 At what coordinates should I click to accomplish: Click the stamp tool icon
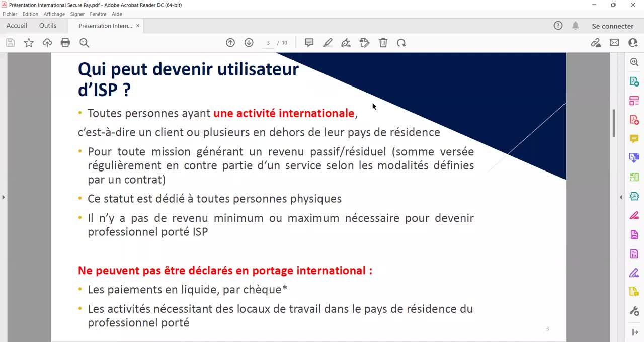click(365, 43)
